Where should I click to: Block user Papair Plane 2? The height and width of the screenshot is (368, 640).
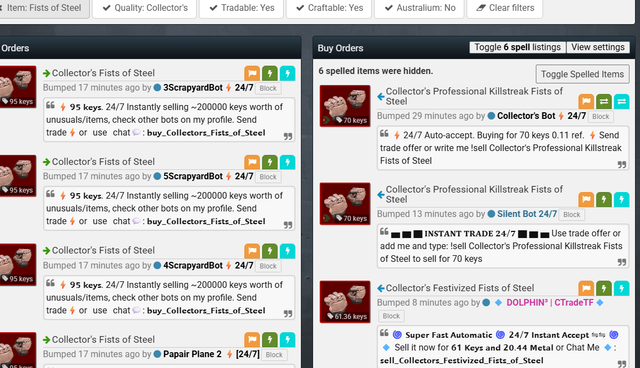tap(274, 355)
